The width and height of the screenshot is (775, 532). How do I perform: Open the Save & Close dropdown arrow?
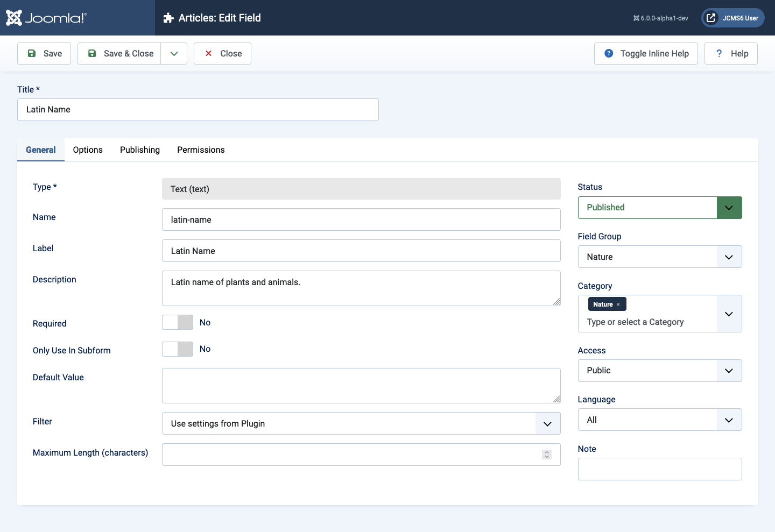[x=174, y=53]
